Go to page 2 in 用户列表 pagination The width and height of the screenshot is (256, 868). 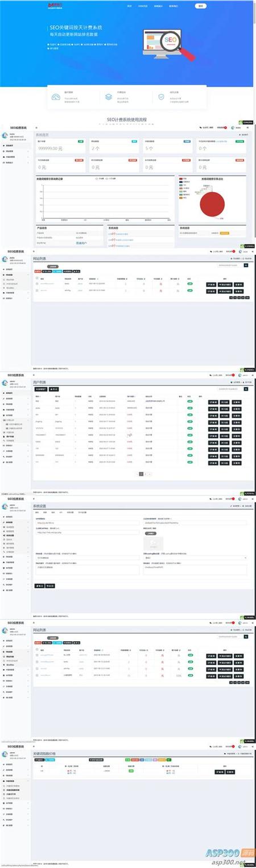click(x=146, y=473)
